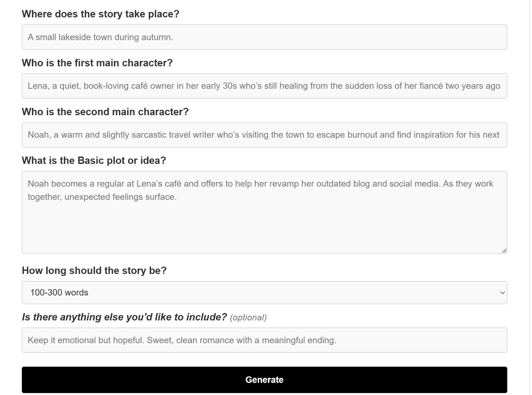Click the "How long should the story be?" label
This screenshot has height=395, width=532.
pos(94,270)
